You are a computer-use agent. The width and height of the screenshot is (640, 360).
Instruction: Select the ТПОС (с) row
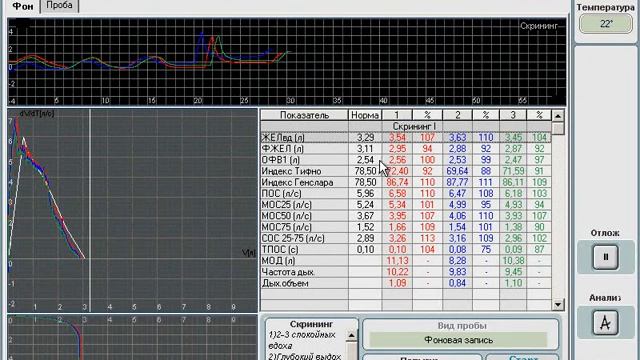pos(406,249)
